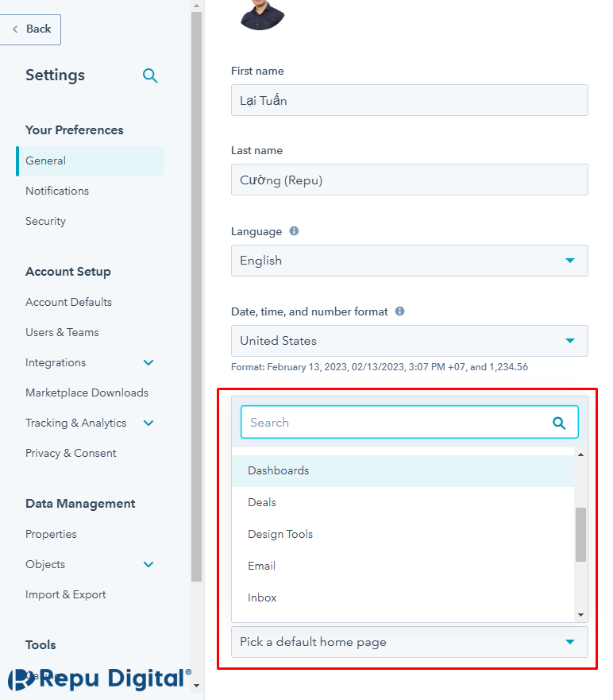Click the profile avatar photo
Viewport: 613px width, 700px height.
coord(262,15)
